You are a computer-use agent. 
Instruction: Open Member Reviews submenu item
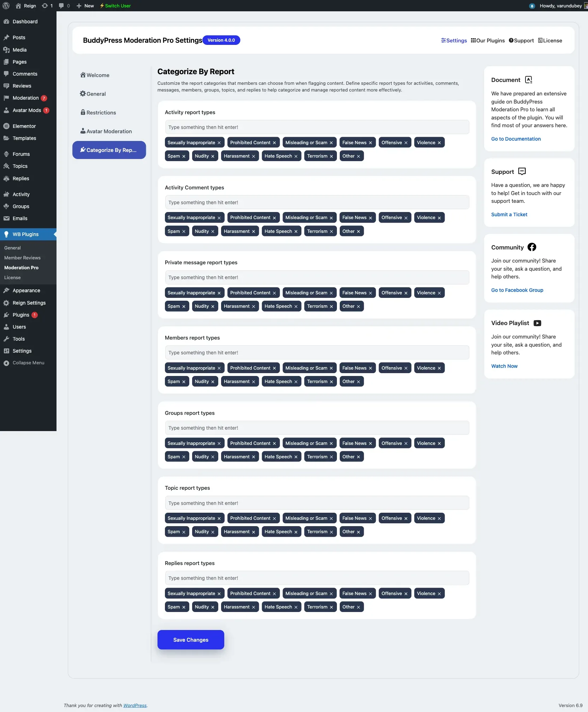coord(22,258)
